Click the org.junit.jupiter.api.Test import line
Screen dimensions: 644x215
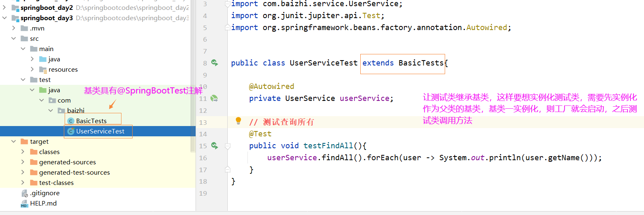tap(308, 16)
